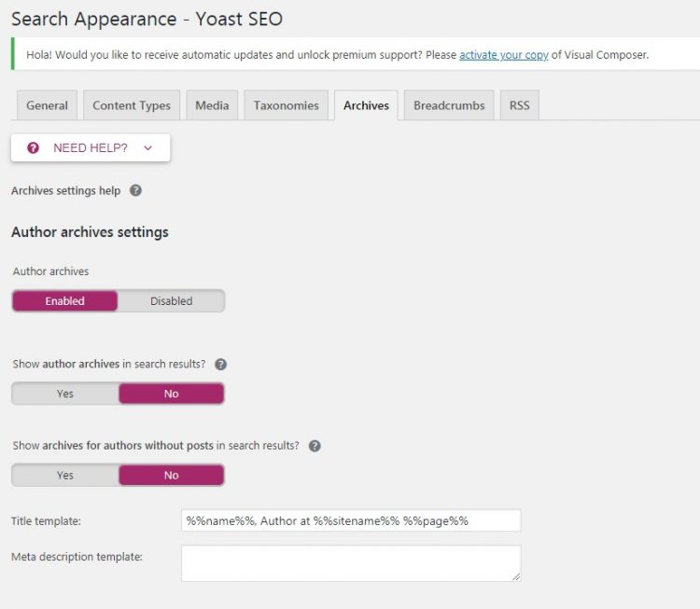Click into the Title template field
The height and width of the screenshot is (609, 700).
[351, 520]
